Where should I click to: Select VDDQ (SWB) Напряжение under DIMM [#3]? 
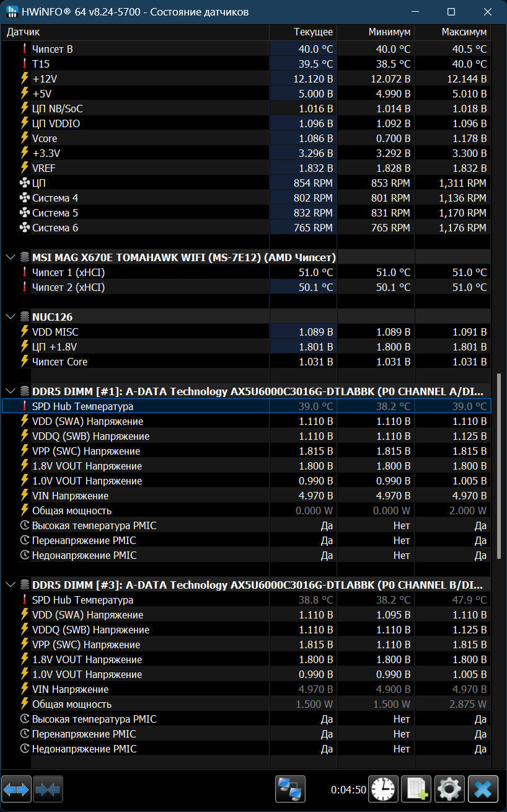[247, 630]
